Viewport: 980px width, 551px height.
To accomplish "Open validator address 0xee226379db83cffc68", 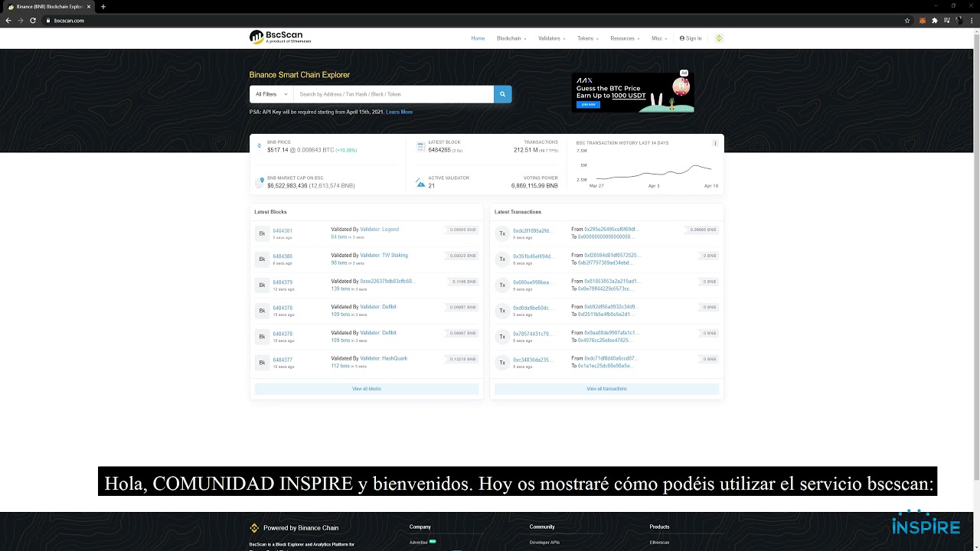I will pyautogui.click(x=387, y=282).
